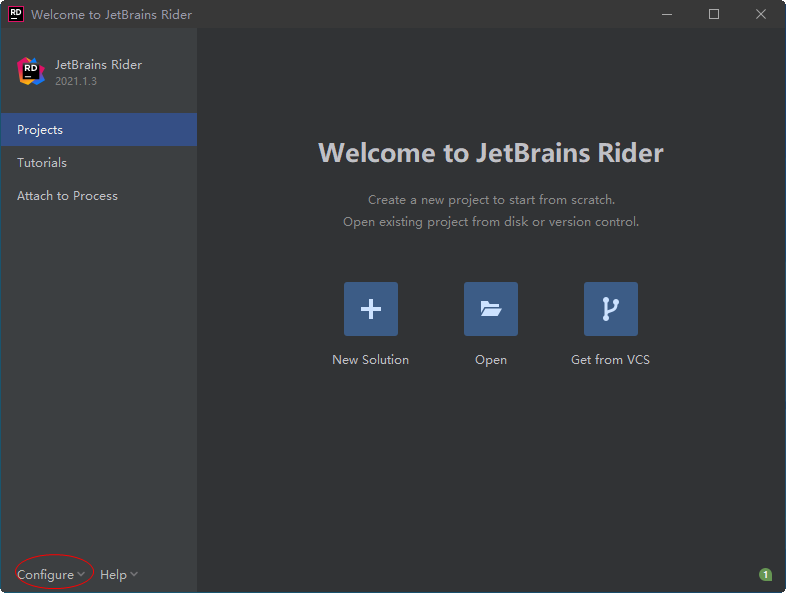Click the green notifications badge
This screenshot has width=786, height=593.
tap(765, 574)
